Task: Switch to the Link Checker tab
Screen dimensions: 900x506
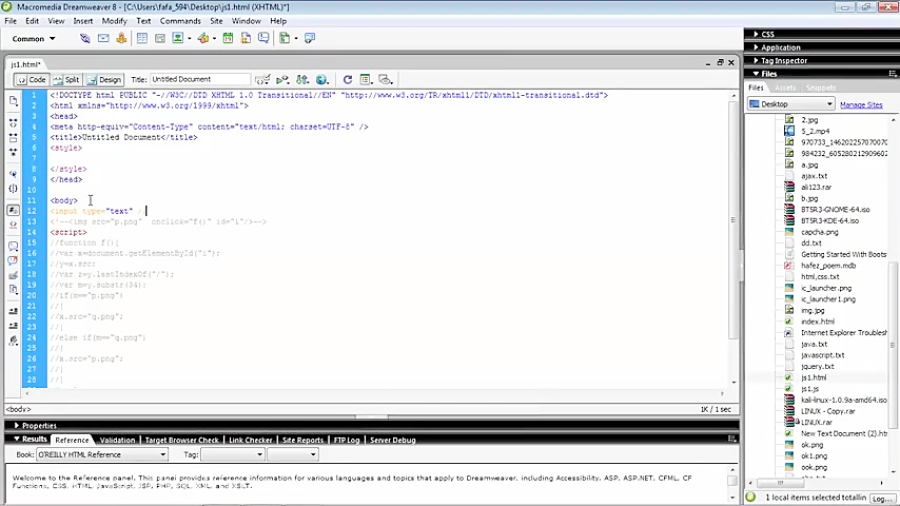Action: point(250,440)
